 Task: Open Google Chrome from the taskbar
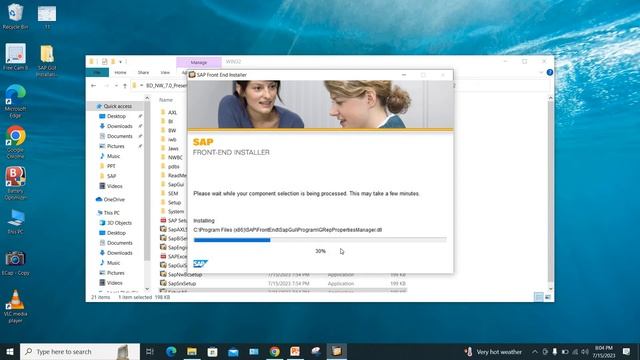click(x=275, y=351)
